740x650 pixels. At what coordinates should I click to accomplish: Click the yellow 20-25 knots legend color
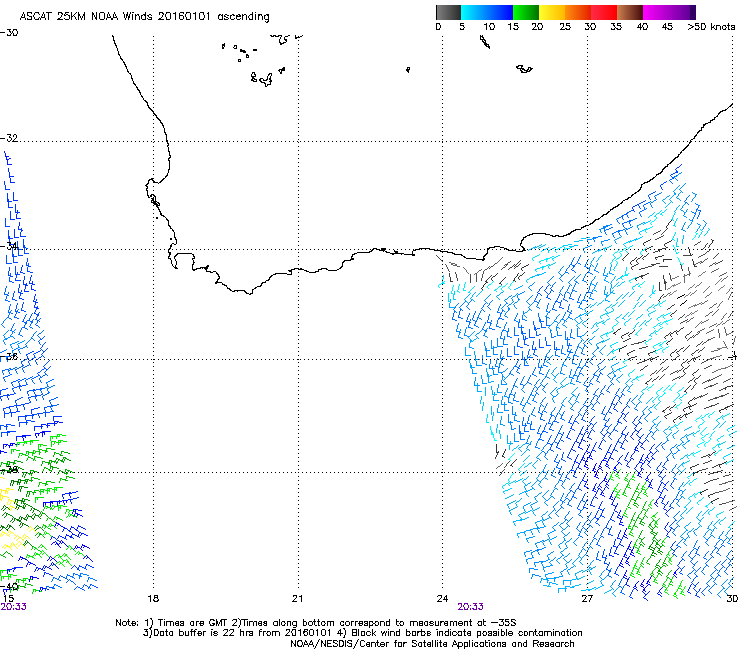click(x=552, y=12)
